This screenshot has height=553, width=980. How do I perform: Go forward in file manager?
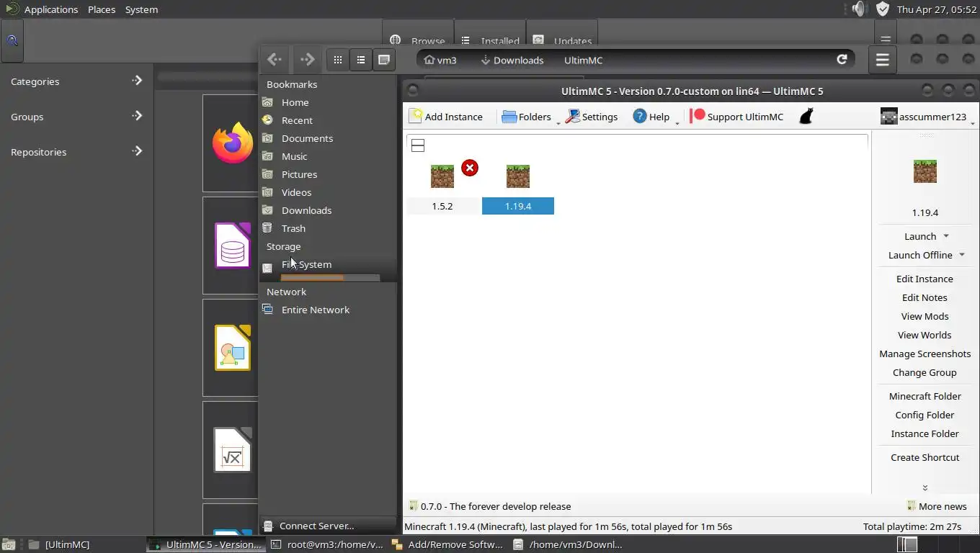[307, 60]
